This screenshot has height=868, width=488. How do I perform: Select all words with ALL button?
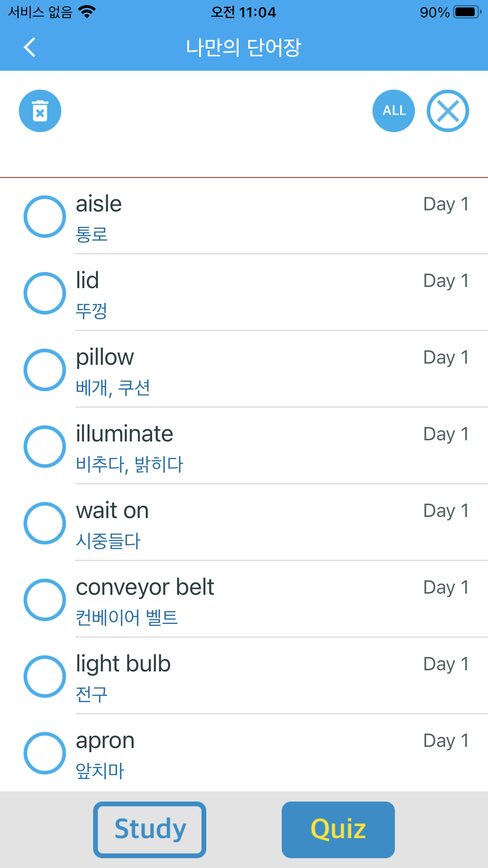394,111
